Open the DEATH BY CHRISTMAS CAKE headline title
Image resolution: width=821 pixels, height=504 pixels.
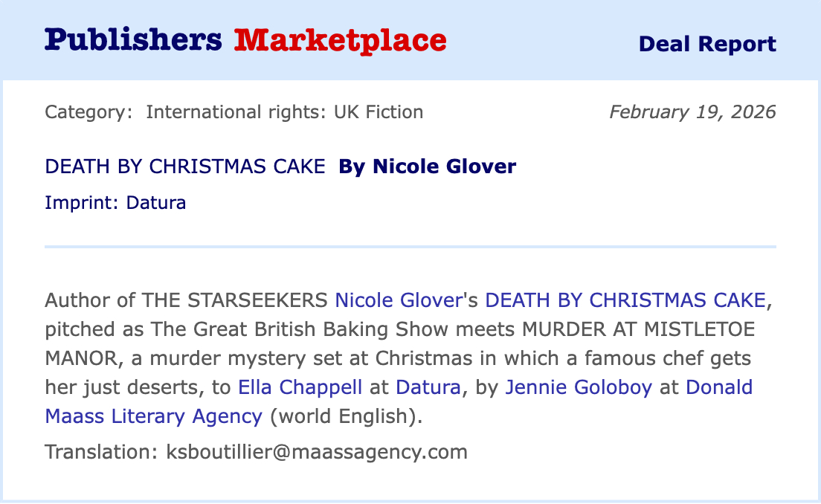click(x=185, y=167)
